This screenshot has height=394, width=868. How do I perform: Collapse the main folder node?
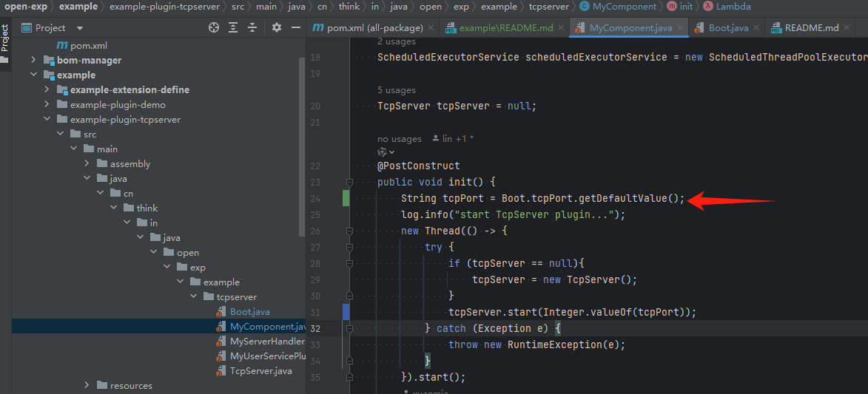click(x=73, y=149)
